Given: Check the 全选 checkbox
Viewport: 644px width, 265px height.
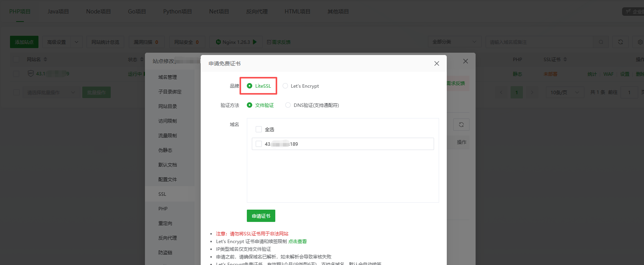Looking at the screenshot, I should click(259, 130).
